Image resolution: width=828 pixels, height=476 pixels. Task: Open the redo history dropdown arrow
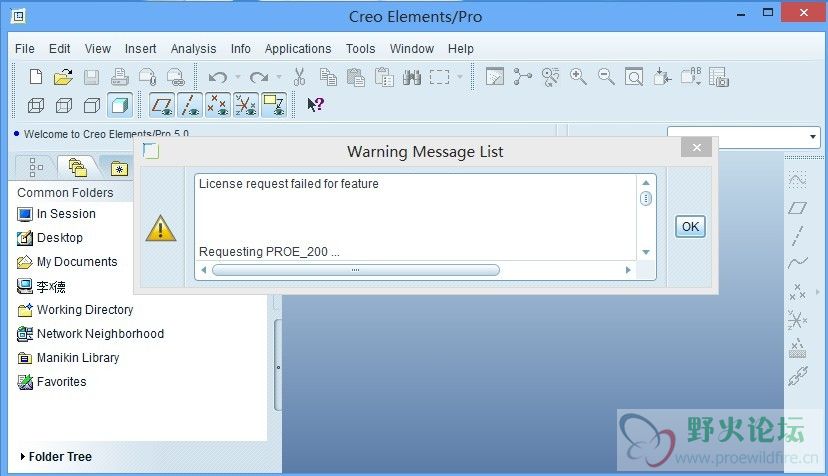tap(279, 77)
